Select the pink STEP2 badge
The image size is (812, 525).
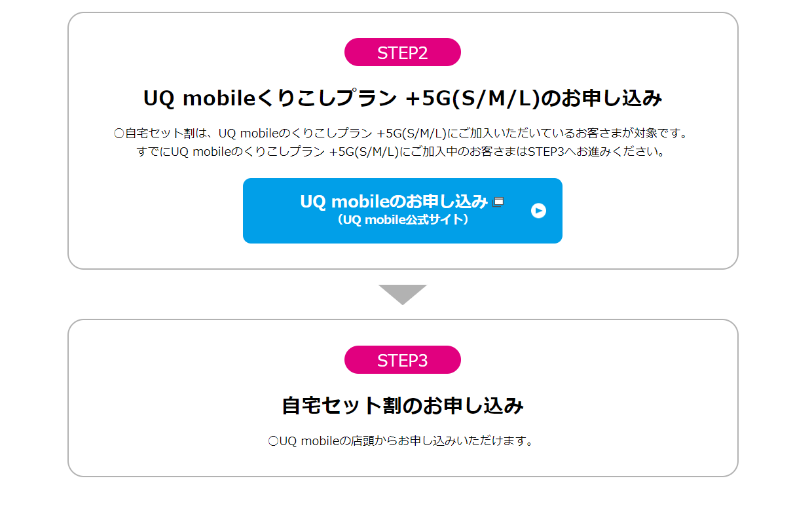(x=403, y=52)
